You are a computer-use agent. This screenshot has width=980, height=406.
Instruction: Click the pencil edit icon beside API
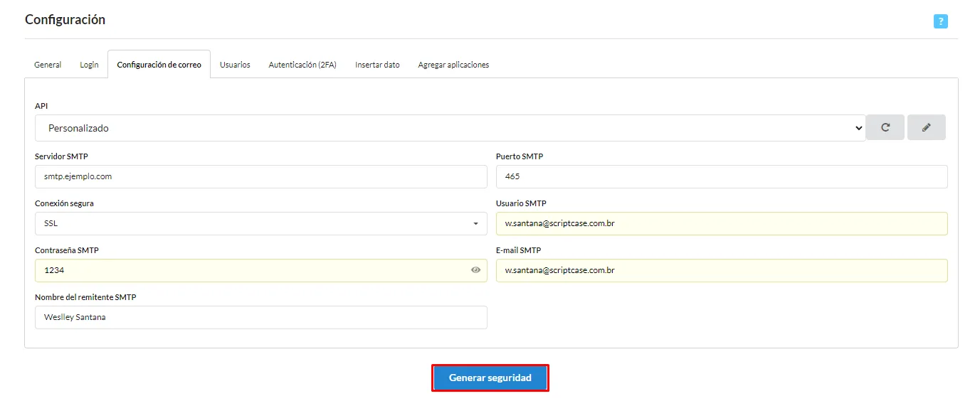[927, 127]
